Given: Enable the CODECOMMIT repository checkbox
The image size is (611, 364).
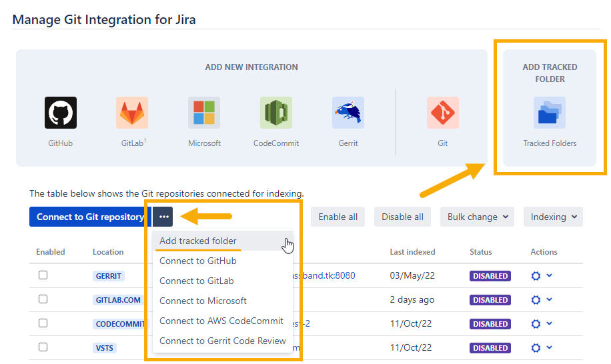Looking at the screenshot, I should tap(43, 323).
